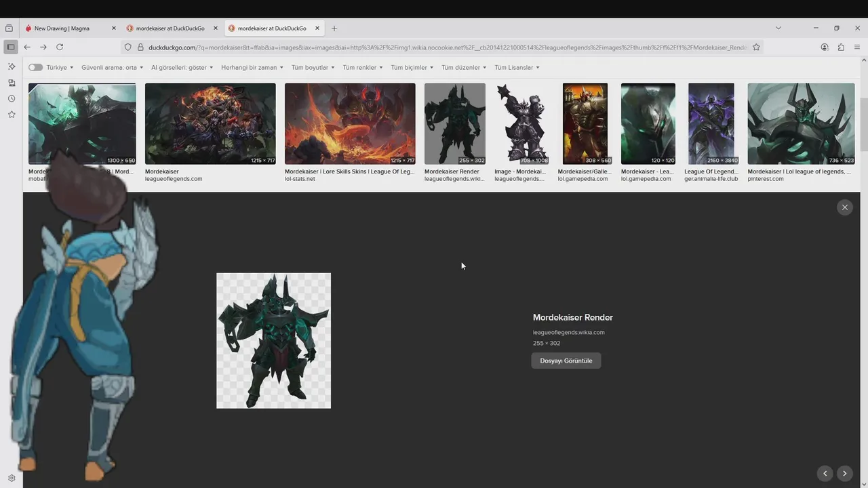
Task: Open the leagueoflegends.wikia.com source link
Action: (569, 332)
